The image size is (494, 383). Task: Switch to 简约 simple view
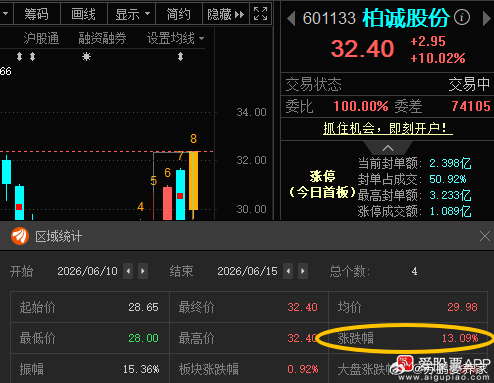pos(179,14)
